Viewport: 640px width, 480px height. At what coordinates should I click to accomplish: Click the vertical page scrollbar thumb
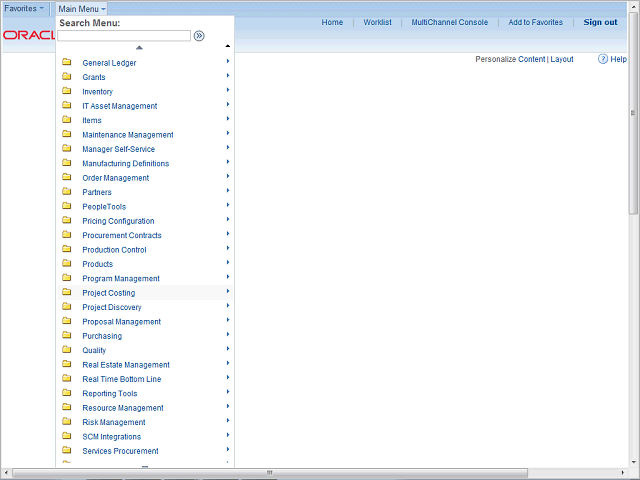(x=633, y=113)
